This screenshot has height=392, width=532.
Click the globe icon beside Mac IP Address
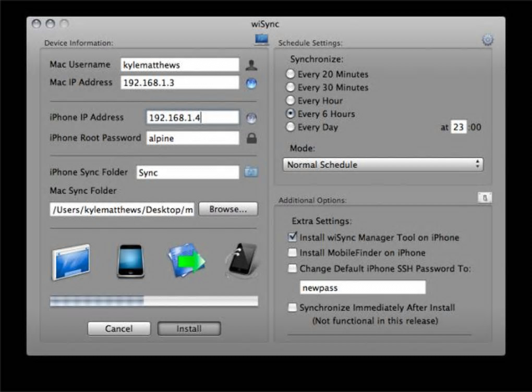pyautogui.click(x=251, y=83)
